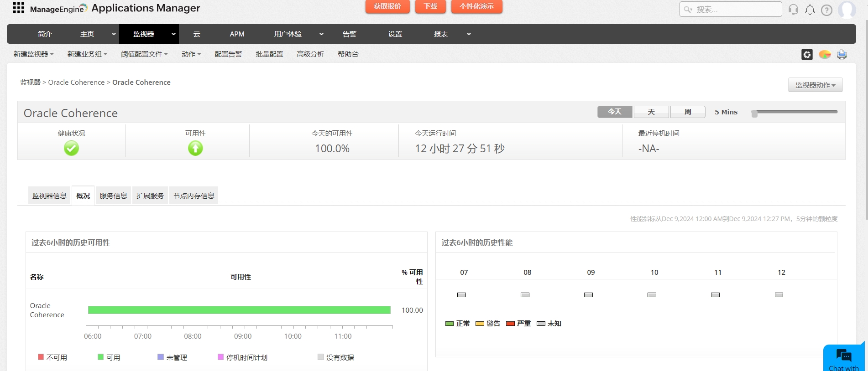Click the 下载 button

pyautogui.click(x=431, y=6)
